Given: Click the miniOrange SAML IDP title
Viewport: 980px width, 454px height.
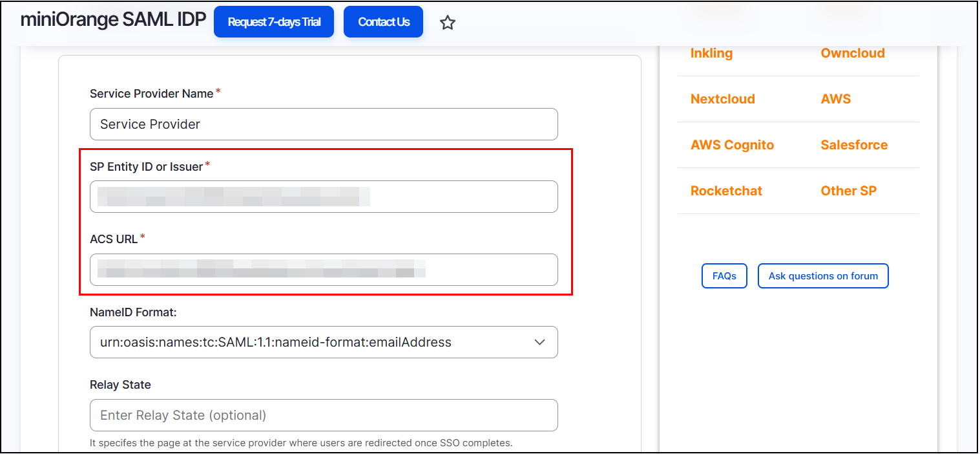Looking at the screenshot, I should pyautogui.click(x=113, y=20).
